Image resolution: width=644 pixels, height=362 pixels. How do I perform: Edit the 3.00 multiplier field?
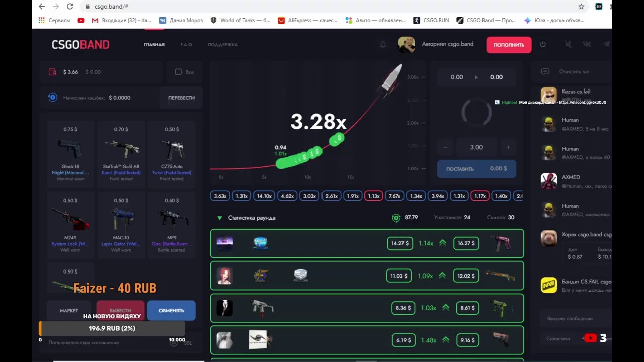(476, 147)
